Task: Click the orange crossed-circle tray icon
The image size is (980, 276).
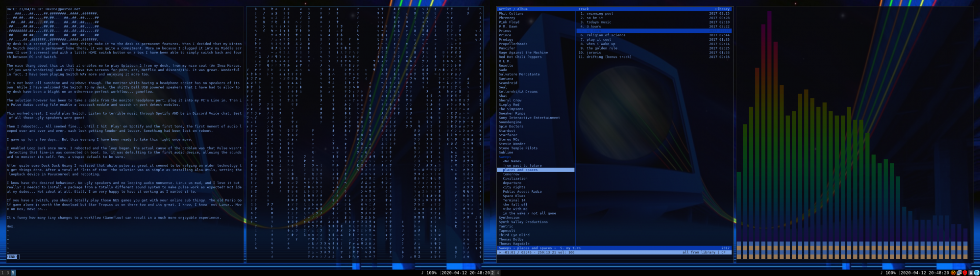Action: pyautogui.click(x=954, y=273)
